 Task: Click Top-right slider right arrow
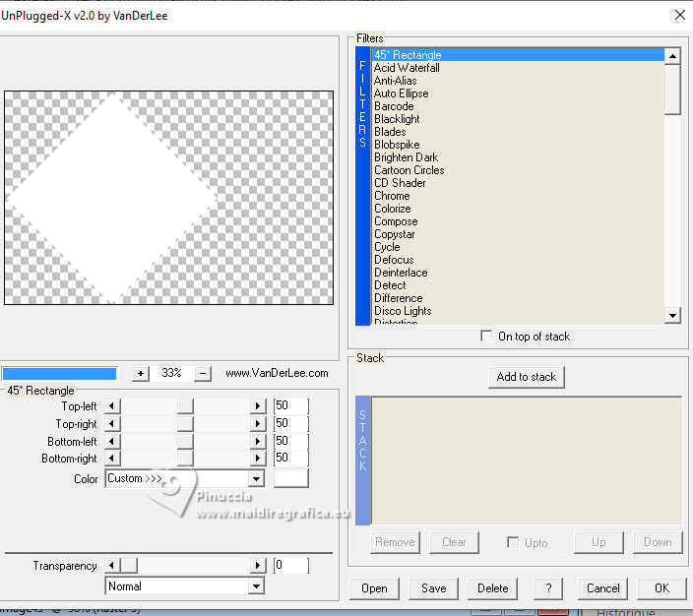tap(258, 424)
